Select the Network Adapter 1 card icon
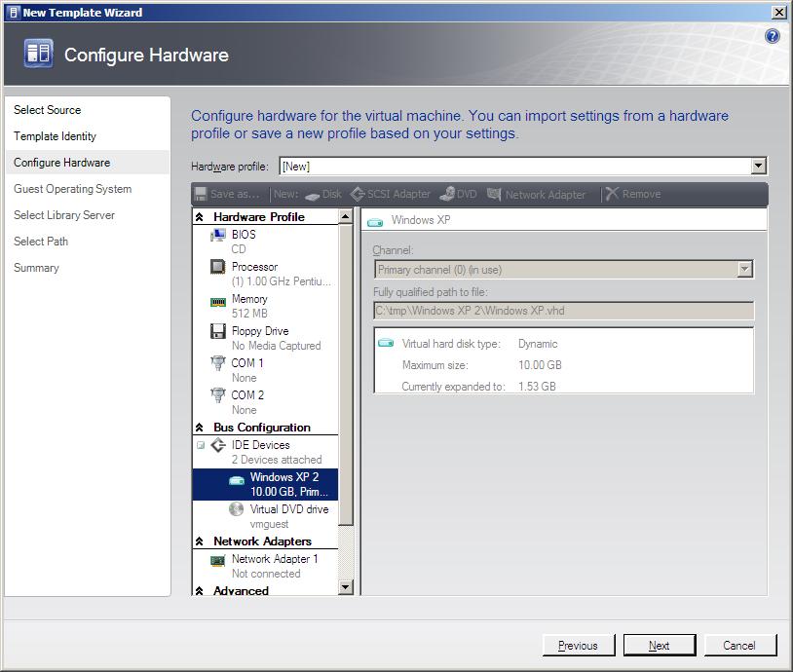 218,560
